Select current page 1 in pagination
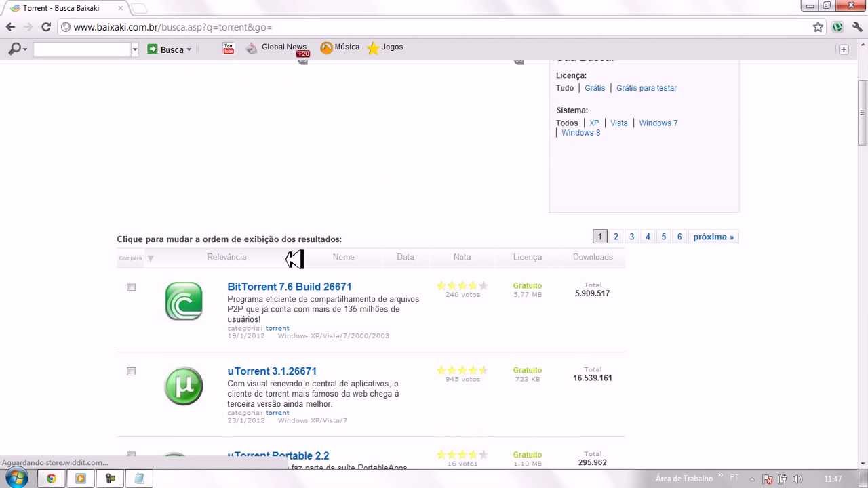Screen dimensions: 868x488 pyautogui.click(x=599, y=237)
